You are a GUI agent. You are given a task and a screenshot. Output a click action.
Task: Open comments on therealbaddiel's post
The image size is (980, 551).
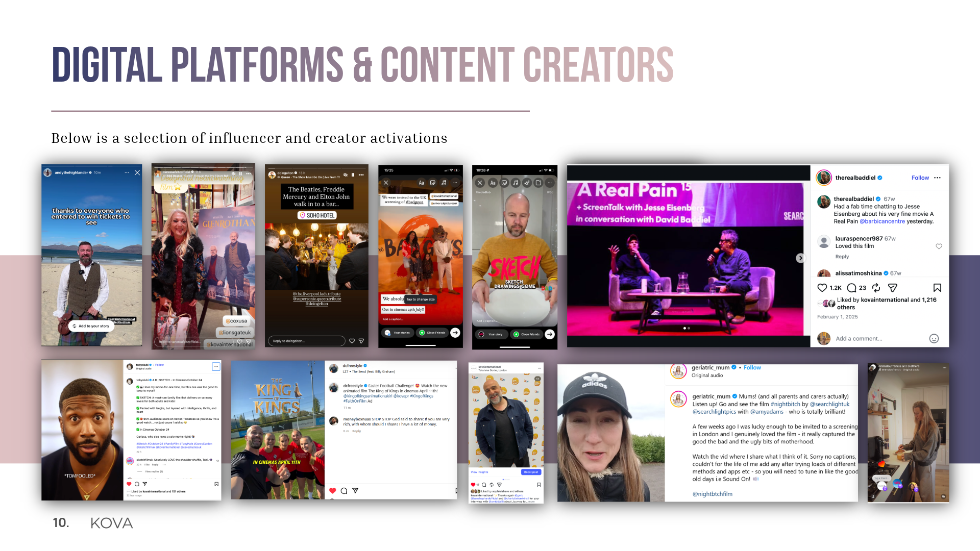click(x=851, y=288)
